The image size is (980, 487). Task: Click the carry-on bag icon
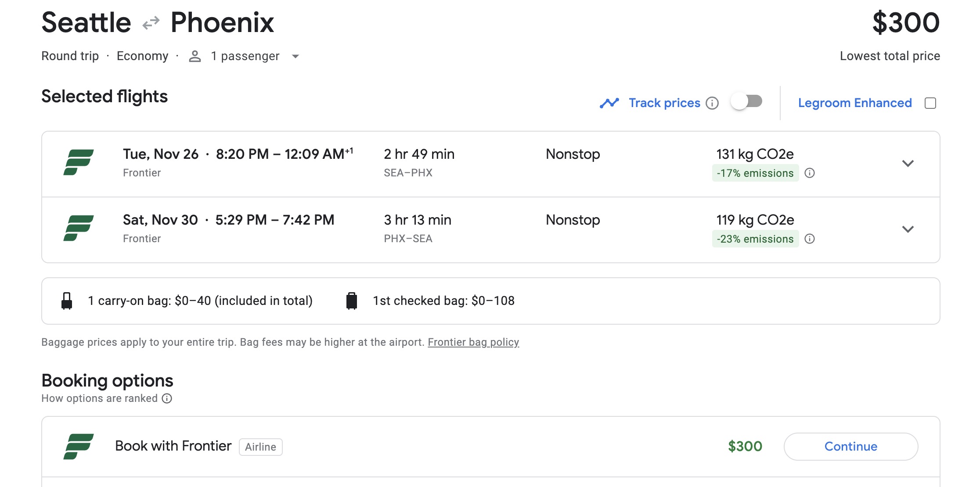tap(67, 301)
